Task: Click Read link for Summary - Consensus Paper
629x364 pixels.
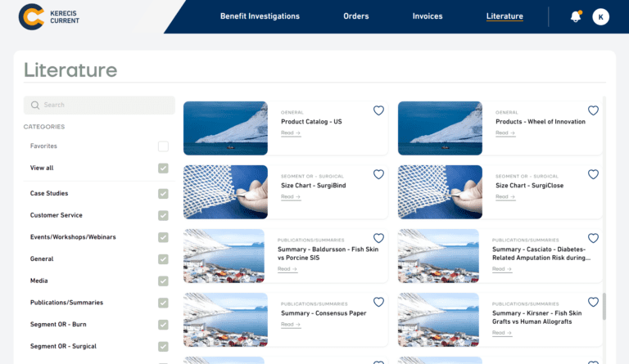Action: click(291, 325)
